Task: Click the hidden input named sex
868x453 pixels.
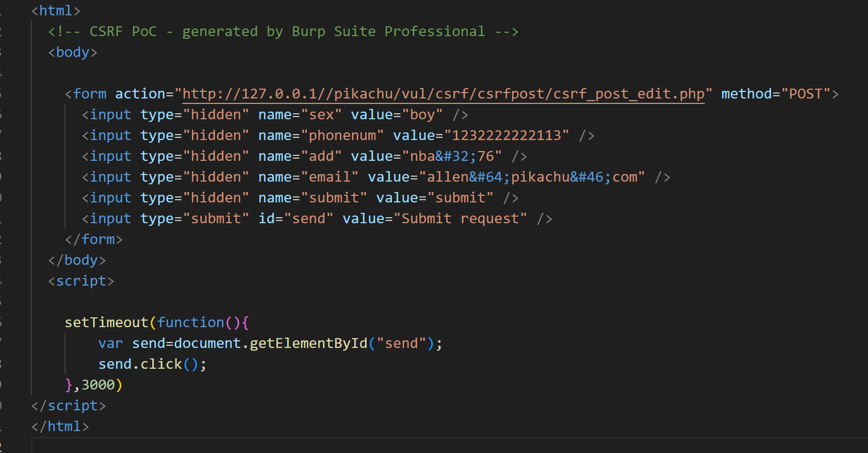Action: tap(275, 115)
